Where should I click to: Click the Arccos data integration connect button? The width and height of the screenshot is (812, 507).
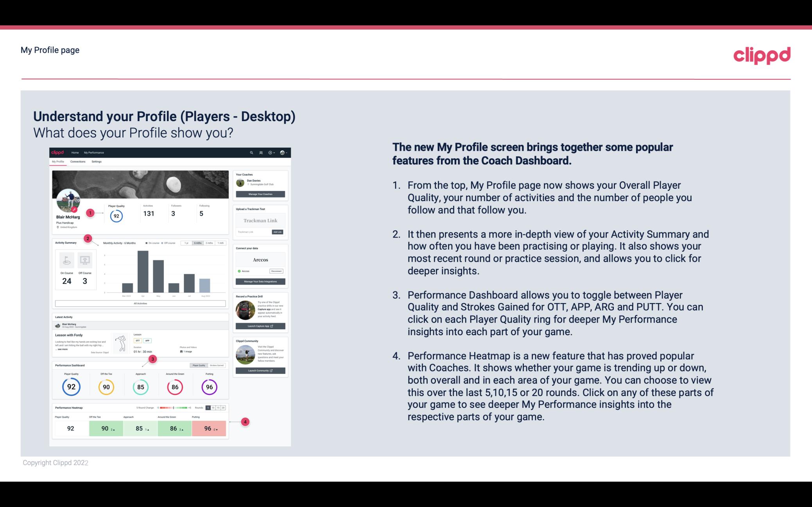(276, 270)
